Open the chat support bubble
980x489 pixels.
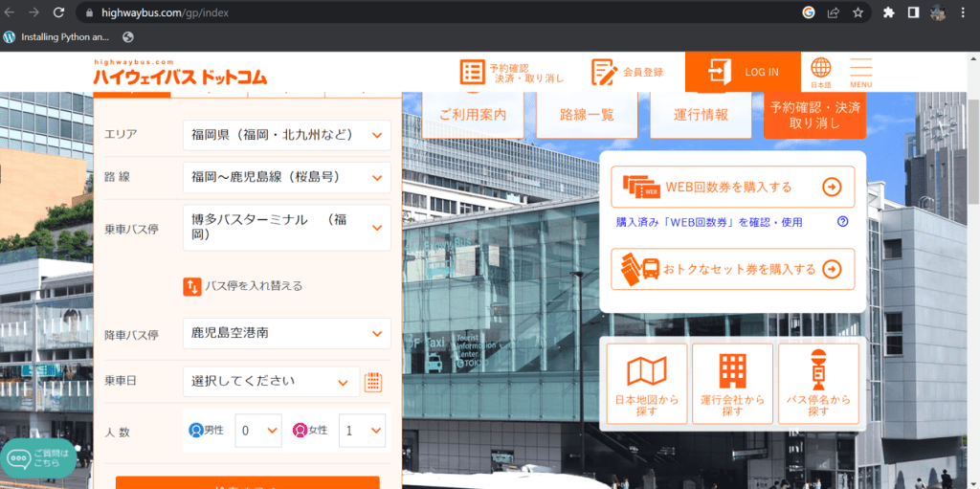[38, 457]
